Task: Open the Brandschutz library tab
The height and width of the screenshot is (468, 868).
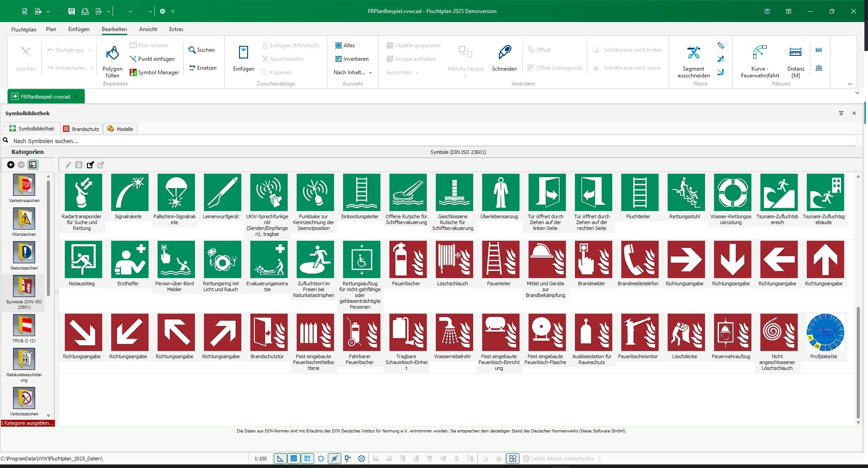Action: click(x=81, y=129)
